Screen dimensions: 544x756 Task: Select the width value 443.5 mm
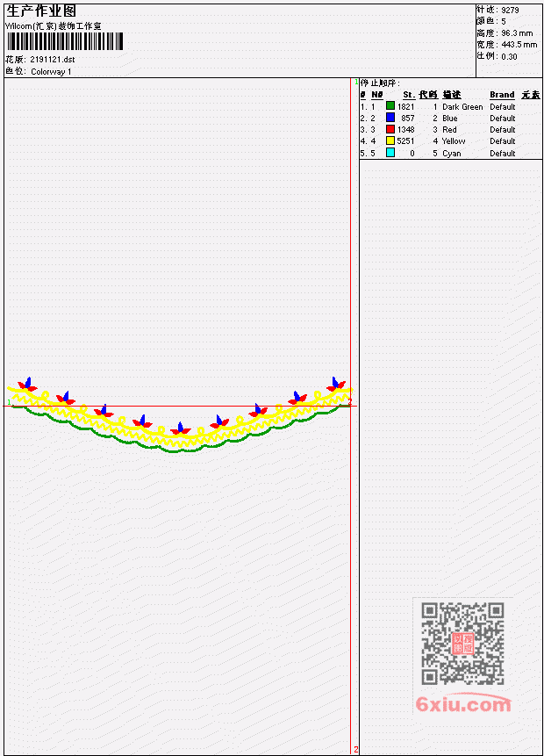click(519, 45)
